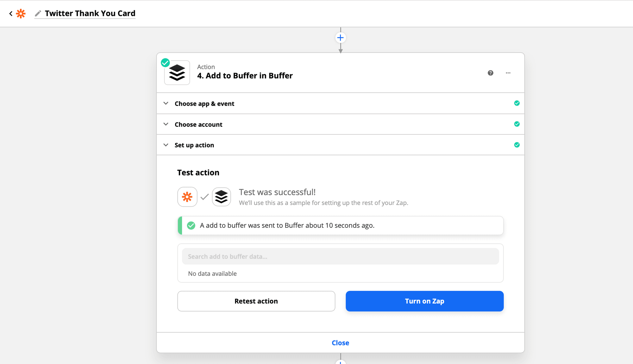This screenshot has height=364, width=633.
Task: Click the green checkmark for 'Set up action'
Action: 517,145
